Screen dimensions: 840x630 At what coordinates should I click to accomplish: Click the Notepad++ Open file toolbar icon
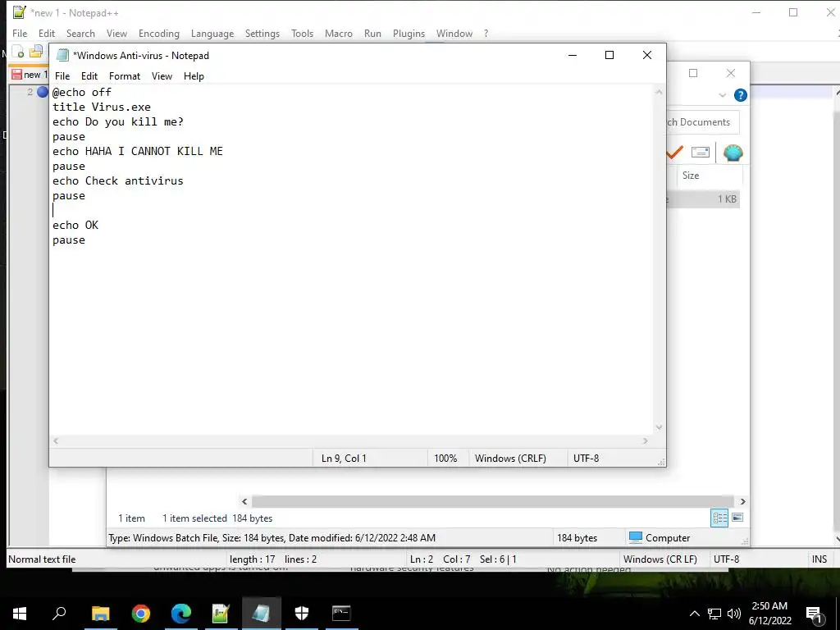tap(36, 52)
